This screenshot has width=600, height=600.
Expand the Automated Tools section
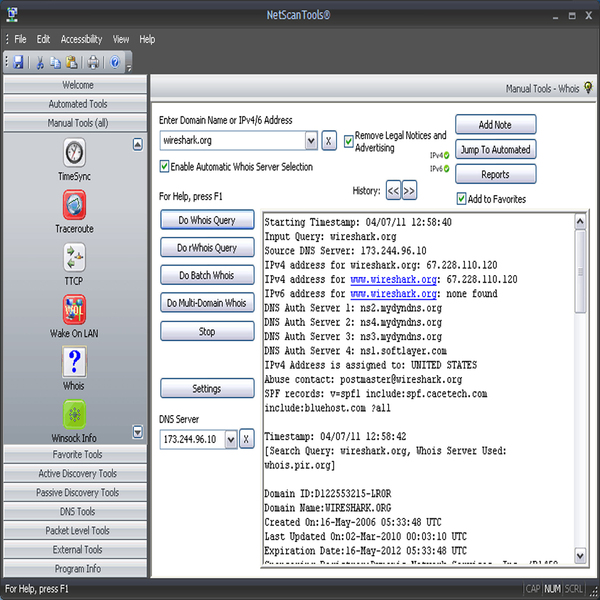(x=75, y=104)
